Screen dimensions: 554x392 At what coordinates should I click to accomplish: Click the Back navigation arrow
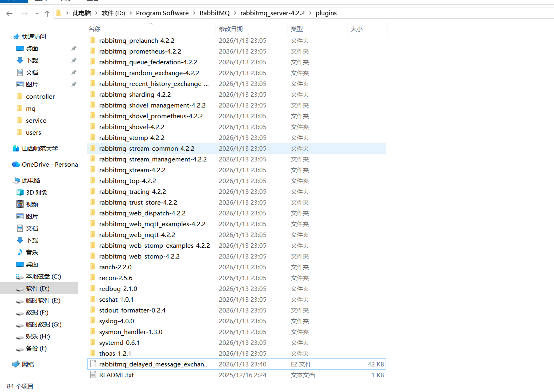tap(10, 14)
